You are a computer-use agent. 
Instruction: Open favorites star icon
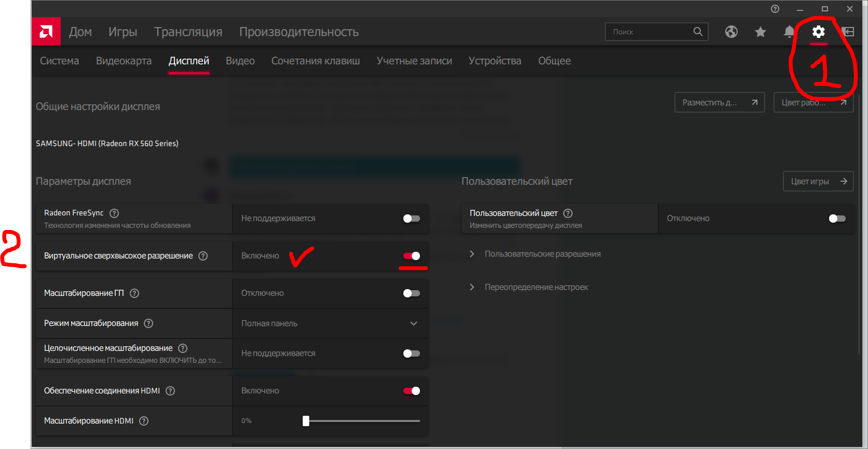761,32
